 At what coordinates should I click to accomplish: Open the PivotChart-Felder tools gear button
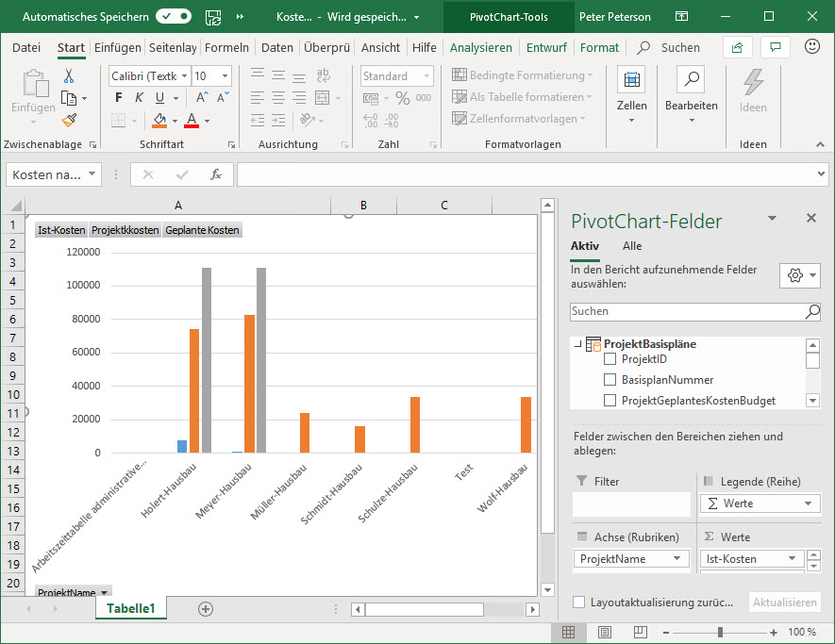point(800,275)
